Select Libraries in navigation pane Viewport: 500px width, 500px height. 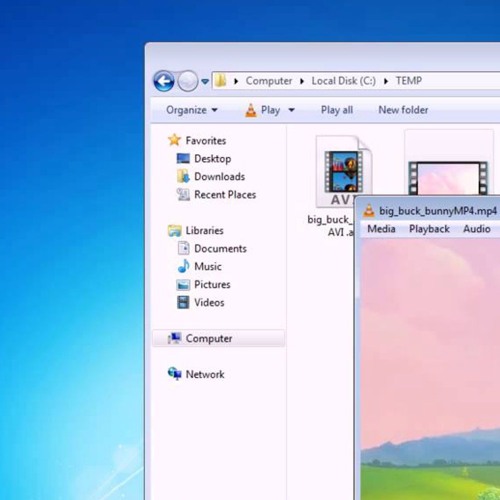(204, 231)
